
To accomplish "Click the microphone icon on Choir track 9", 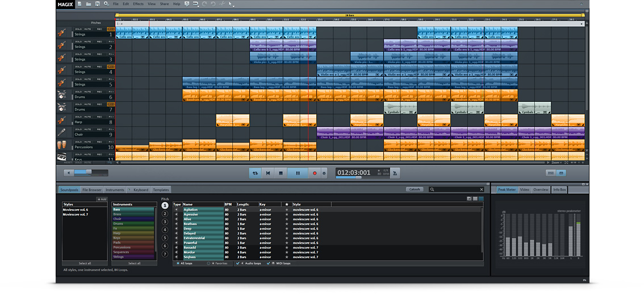I will pyautogui.click(x=62, y=133).
